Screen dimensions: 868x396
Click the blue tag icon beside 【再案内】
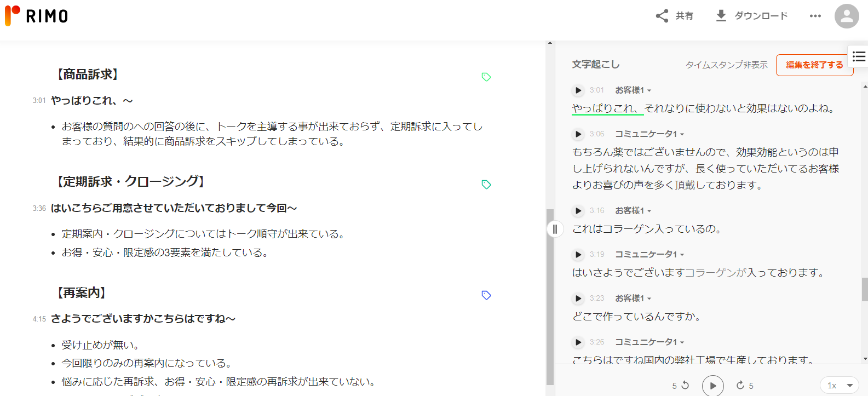[486, 295]
